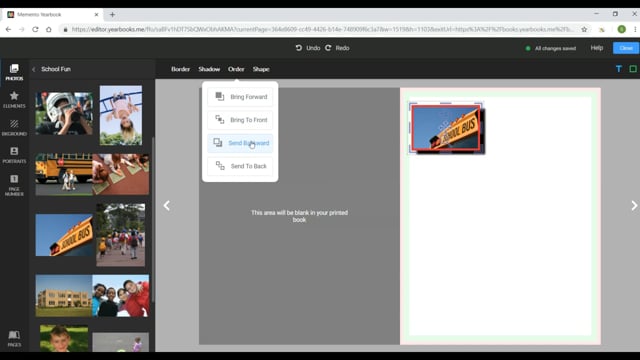Click the browser address bar

322,29
